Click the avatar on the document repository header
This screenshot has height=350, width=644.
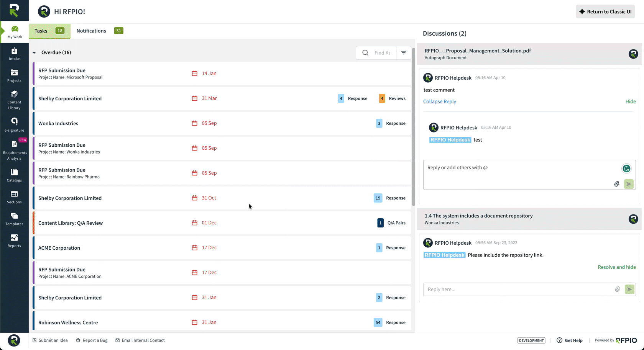pos(633,219)
